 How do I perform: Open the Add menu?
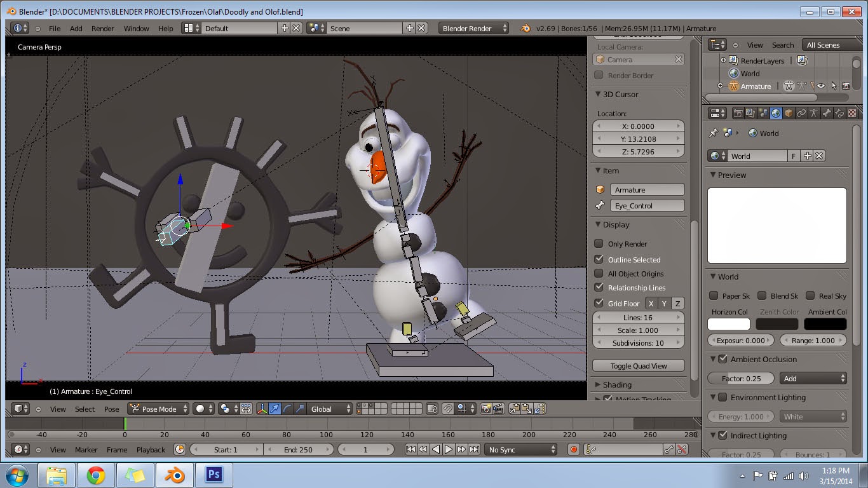point(76,28)
